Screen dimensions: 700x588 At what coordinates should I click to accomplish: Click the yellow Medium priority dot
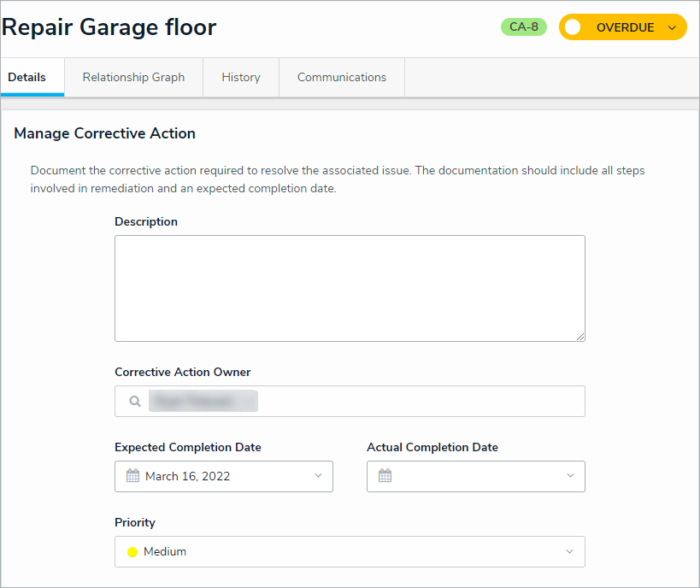click(x=132, y=552)
